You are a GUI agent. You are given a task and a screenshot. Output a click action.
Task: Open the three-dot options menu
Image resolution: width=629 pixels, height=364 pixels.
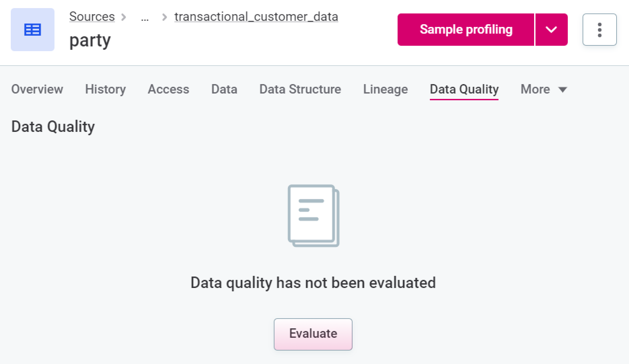(599, 30)
